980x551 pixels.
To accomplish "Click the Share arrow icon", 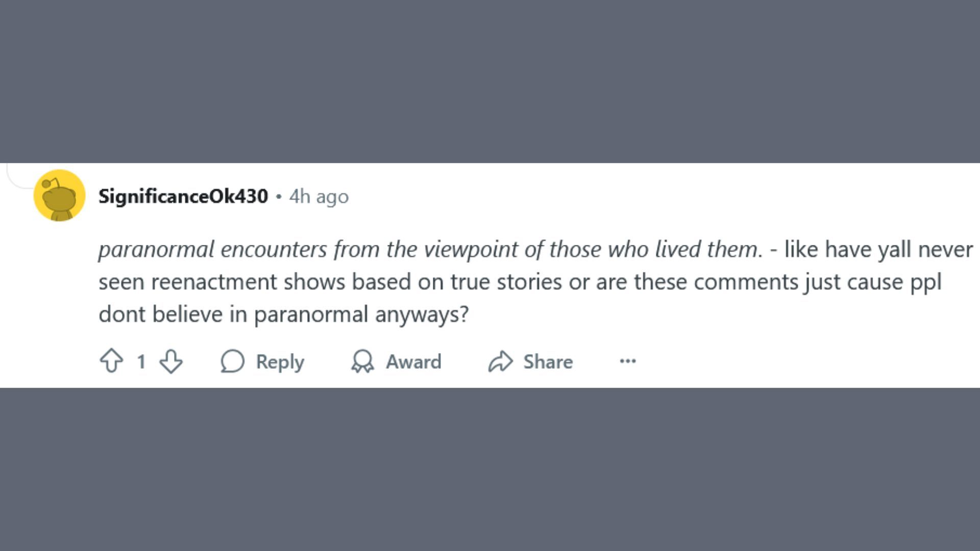I will pos(500,361).
